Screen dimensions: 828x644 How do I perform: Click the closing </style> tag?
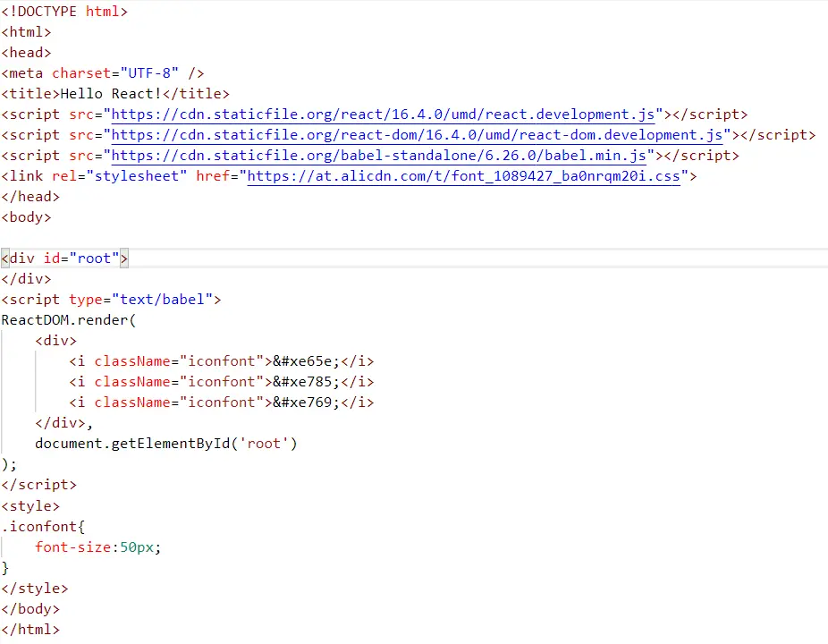(35, 589)
